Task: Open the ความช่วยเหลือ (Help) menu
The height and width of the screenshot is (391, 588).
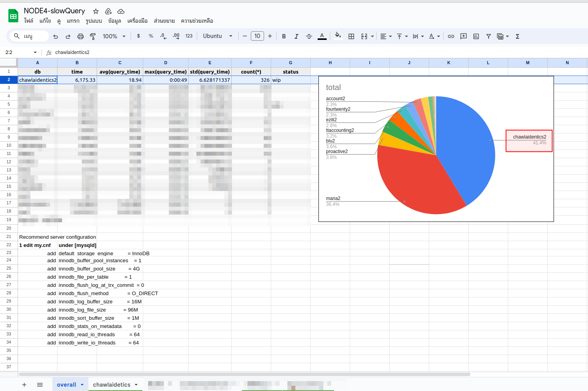Action: click(197, 21)
